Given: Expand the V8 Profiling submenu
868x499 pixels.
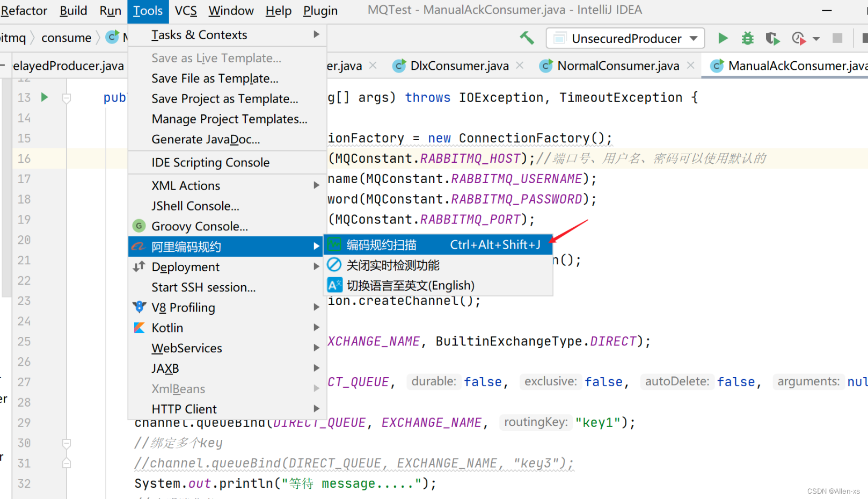Looking at the screenshot, I should 227,308.
